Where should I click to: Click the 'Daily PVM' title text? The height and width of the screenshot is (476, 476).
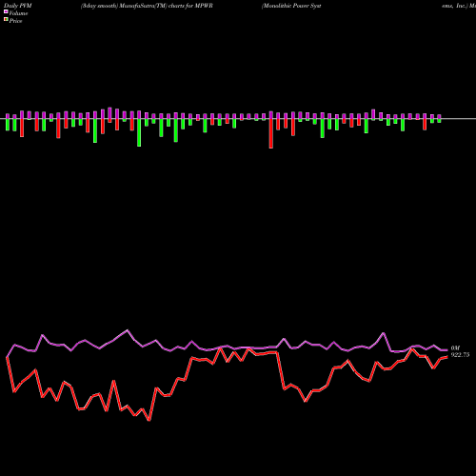pyautogui.click(x=19, y=6)
